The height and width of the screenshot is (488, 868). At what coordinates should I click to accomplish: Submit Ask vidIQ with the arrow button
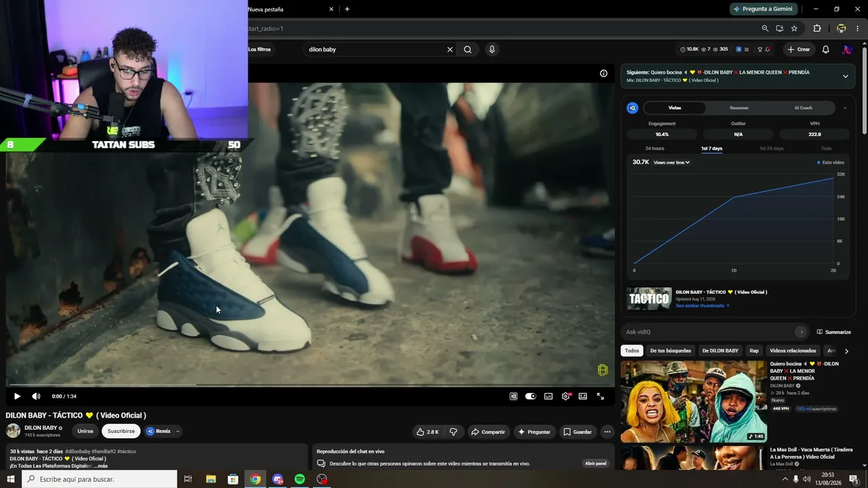(802, 332)
